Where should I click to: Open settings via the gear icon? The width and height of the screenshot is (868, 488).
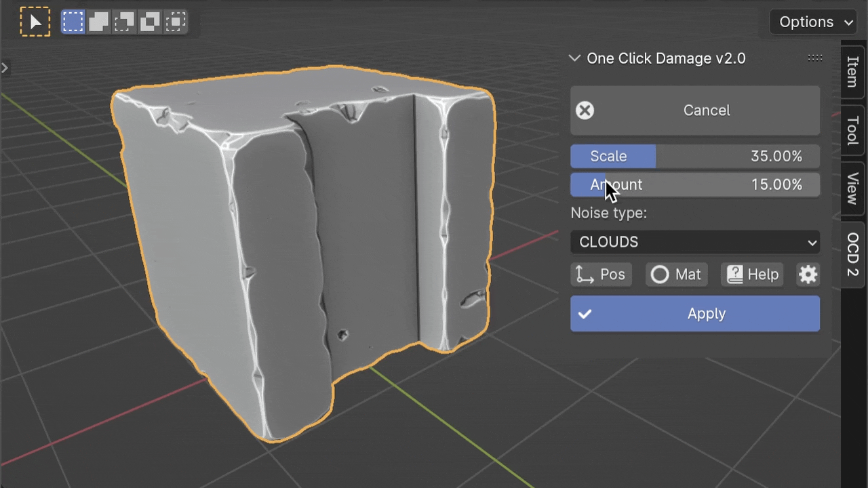[x=808, y=274]
